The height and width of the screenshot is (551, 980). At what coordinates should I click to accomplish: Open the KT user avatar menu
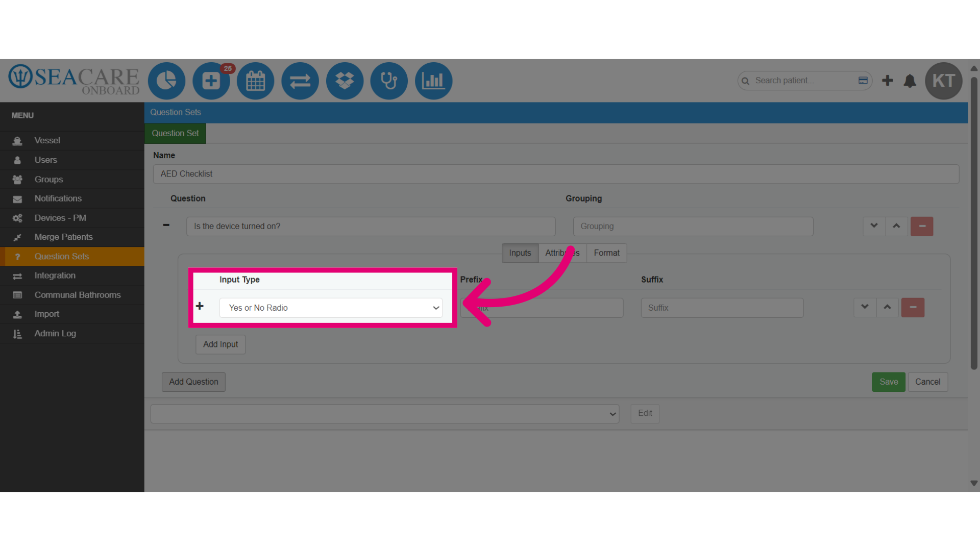(x=944, y=81)
